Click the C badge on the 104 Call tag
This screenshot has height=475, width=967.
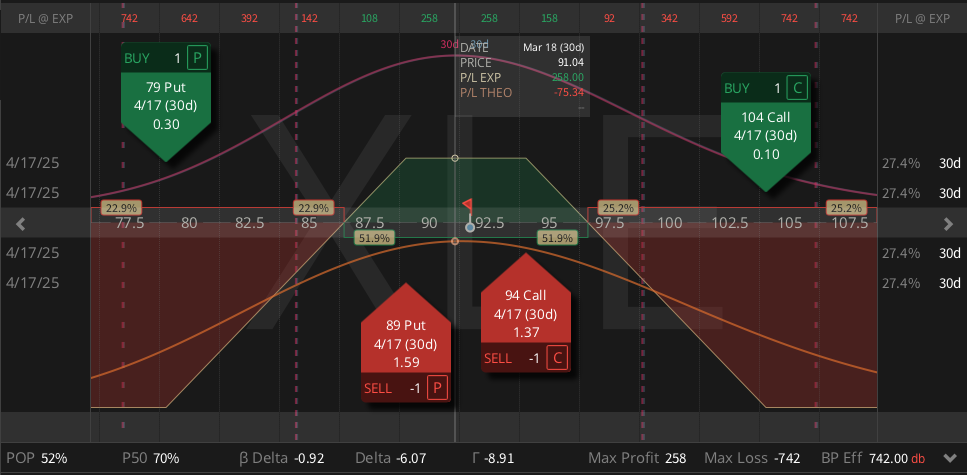point(797,88)
